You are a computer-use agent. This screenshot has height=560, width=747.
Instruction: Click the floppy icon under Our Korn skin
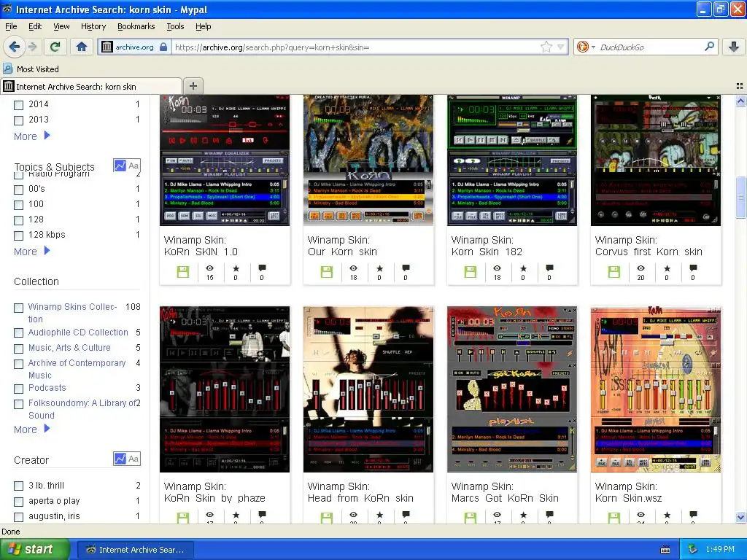click(327, 272)
